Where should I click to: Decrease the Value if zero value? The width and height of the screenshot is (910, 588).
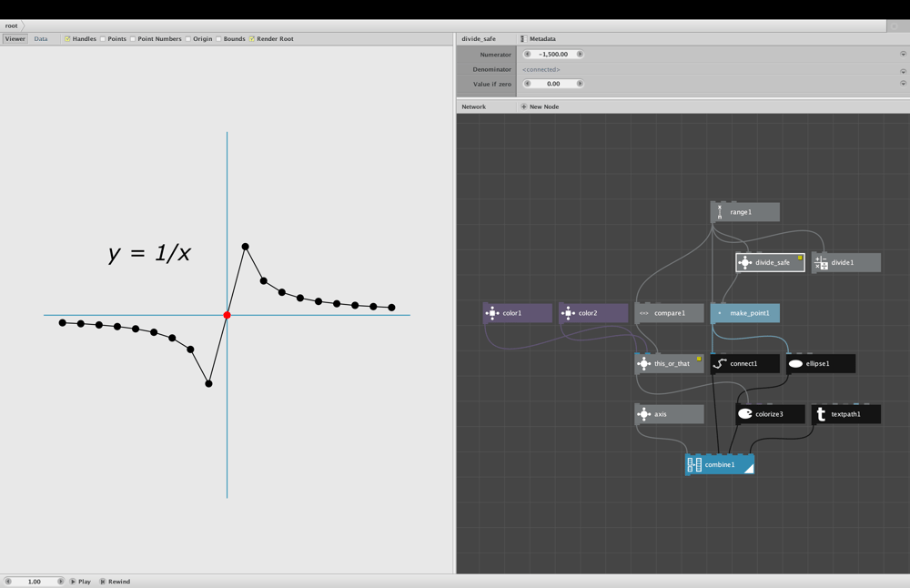(x=528, y=84)
